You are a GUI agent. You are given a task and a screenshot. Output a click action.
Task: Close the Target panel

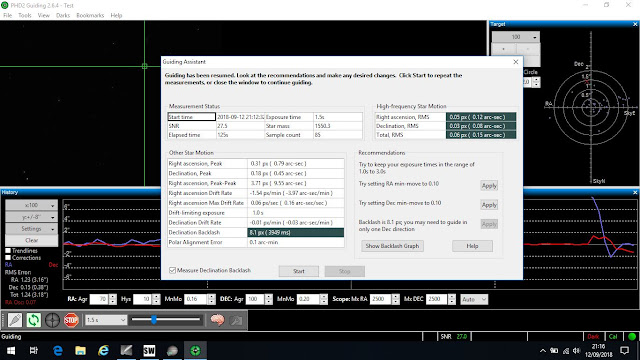[635, 24]
